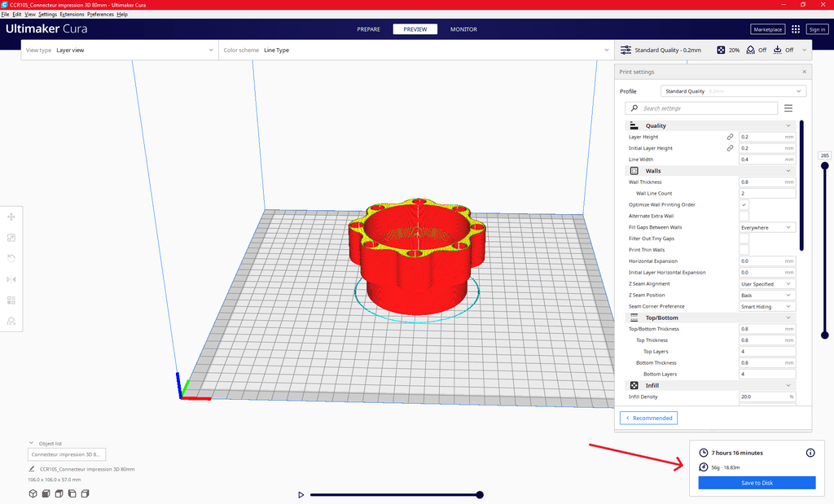Enable Print Thin Walls checkbox
This screenshot has height=504, width=834.
(744, 250)
